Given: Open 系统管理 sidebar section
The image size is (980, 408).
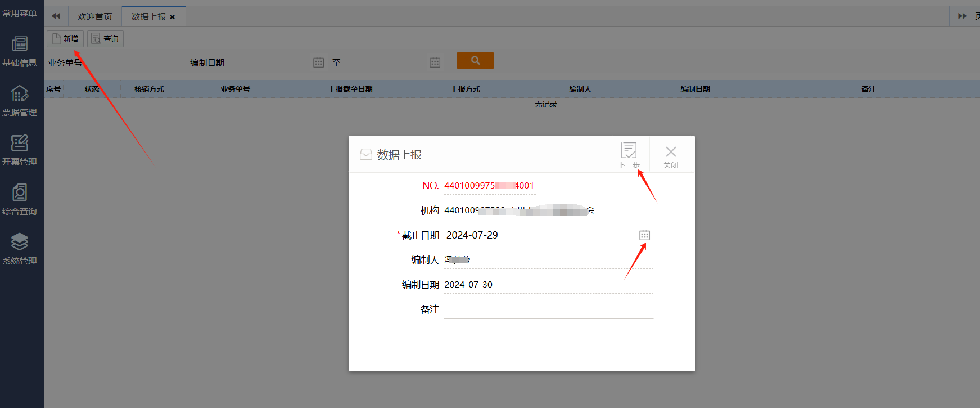Looking at the screenshot, I should click(20, 249).
